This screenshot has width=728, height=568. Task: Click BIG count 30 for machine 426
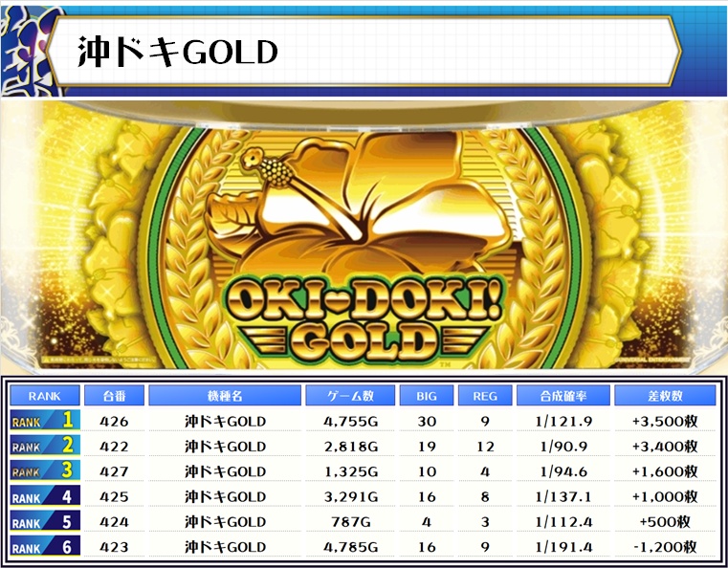(x=427, y=422)
